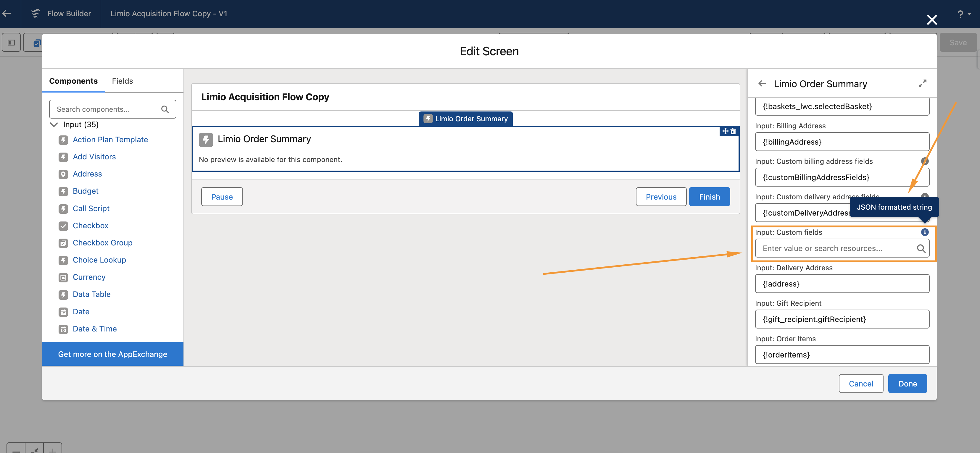This screenshot has width=980, height=453.
Task: Click the search icon in Custom fields input
Action: [x=921, y=249]
